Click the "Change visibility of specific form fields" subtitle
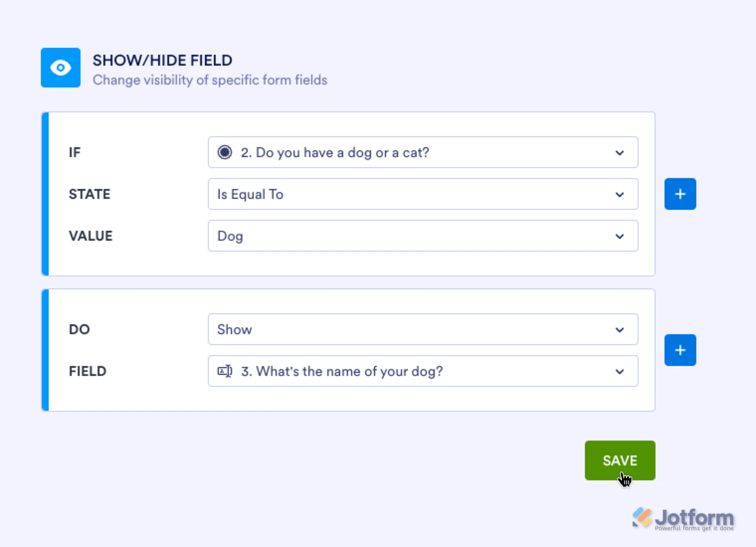756x547 pixels. (x=210, y=80)
